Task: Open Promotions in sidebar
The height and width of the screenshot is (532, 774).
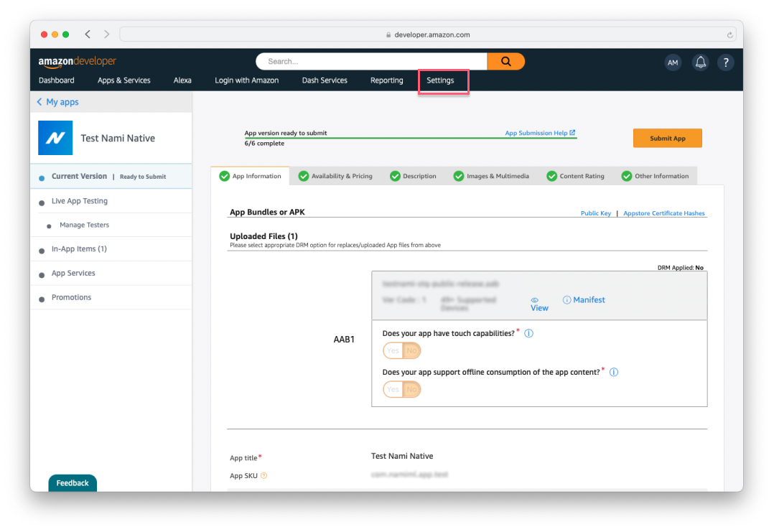Action: tap(71, 297)
